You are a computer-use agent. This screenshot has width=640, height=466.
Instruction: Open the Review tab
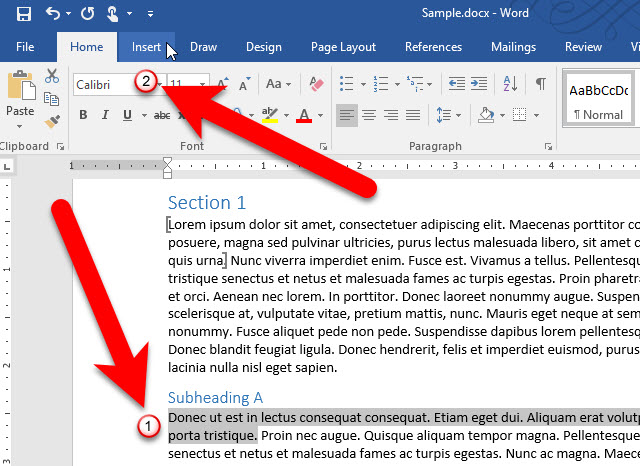pos(583,47)
